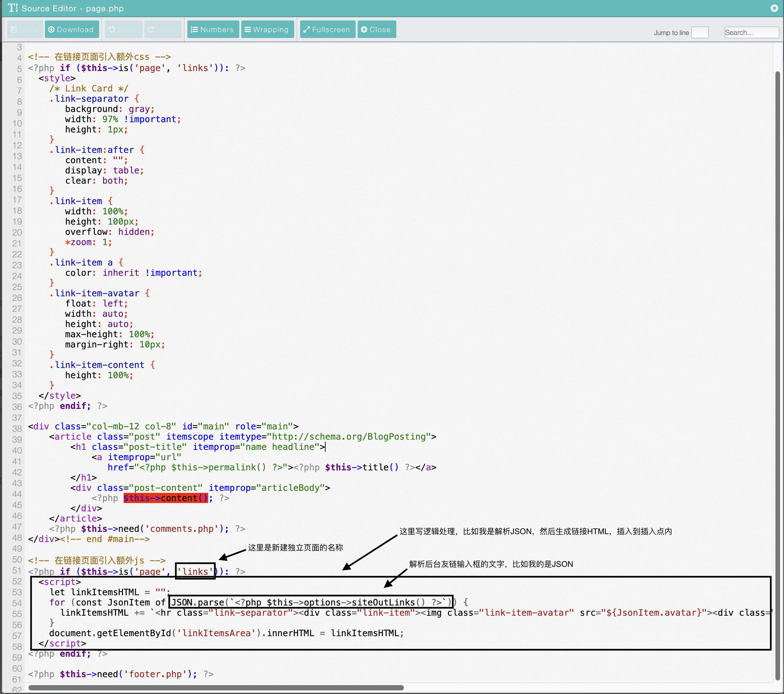Click the 'float: left;' line
The width and height of the screenshot is (784, 694).
[x=96, y=304]
